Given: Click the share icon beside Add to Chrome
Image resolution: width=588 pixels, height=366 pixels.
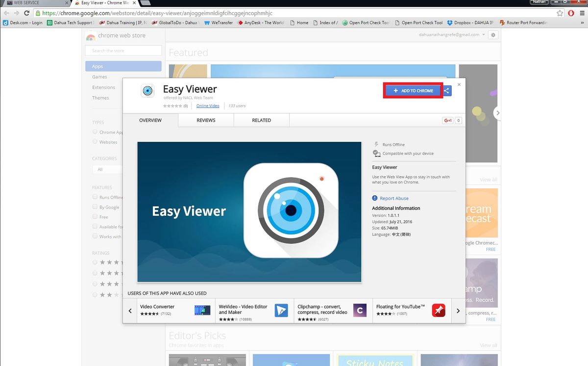Looking at the screenshot, I should coord(447,91).
